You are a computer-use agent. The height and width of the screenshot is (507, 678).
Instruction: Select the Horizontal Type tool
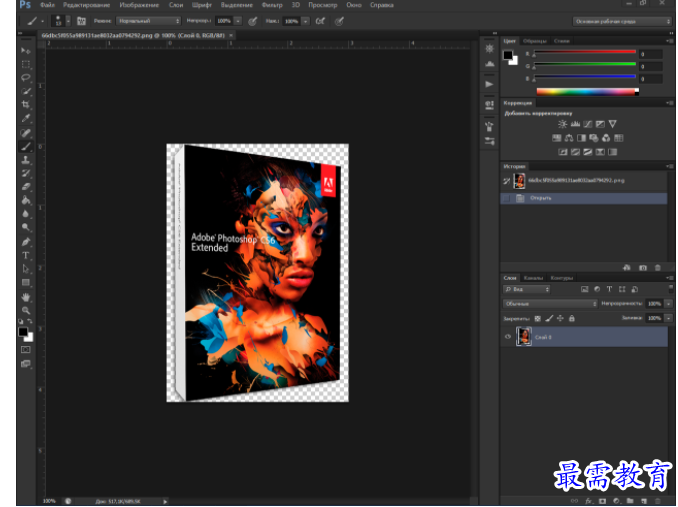click(x=26, y=255)
